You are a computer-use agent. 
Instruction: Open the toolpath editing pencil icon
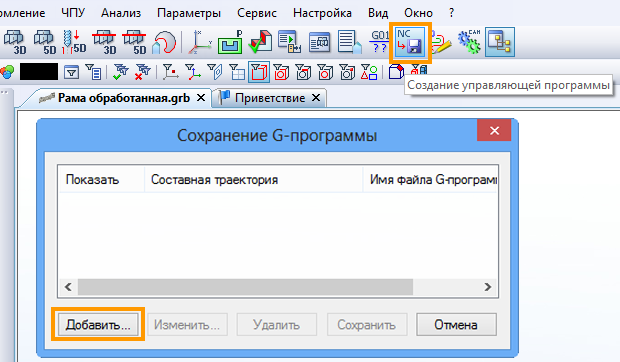(x=441, y=43)
